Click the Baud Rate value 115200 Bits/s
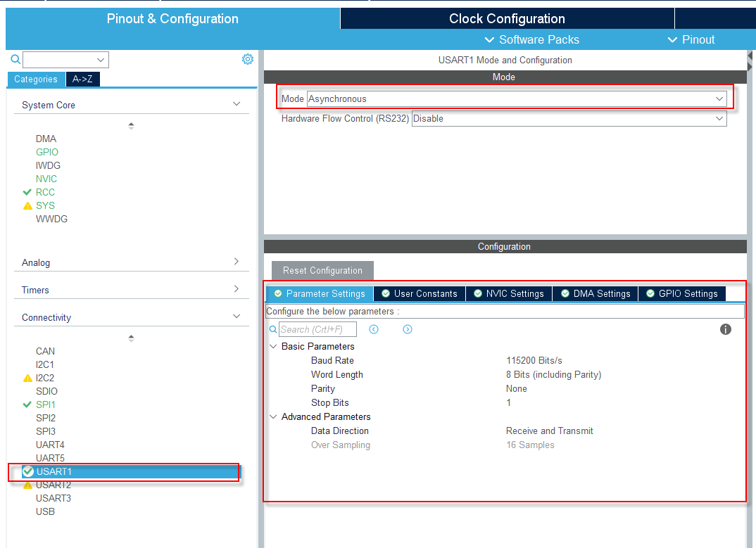This screenshot has width=756, height=548. tap(534, 360)
